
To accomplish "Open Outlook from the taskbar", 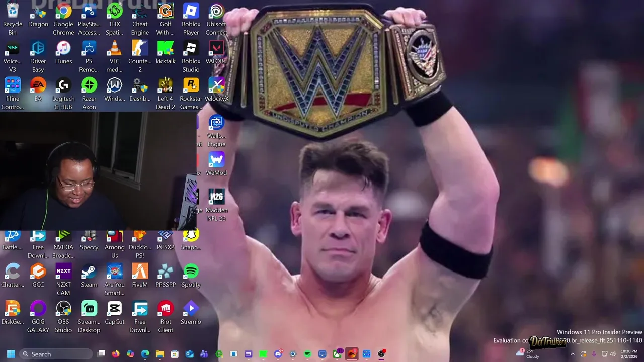I will click(189, 354).
